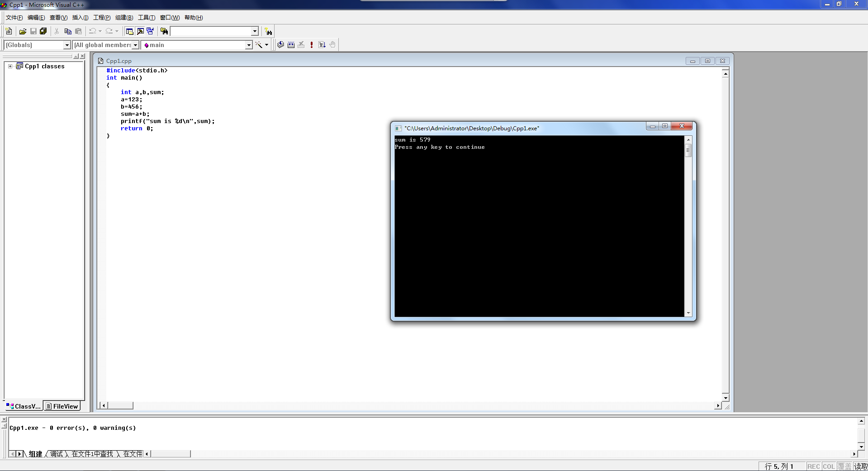Screen dimensions: 868x471
Task: Close the Cpp1.cpp editor window
Action: 722,61
